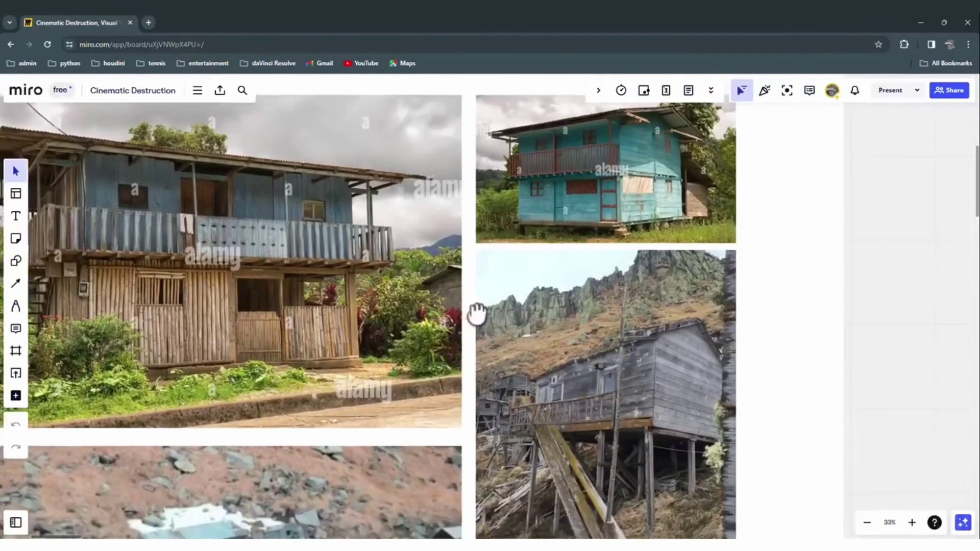Open the houdini bookmarks folder
The image size is (980, 551).
click(x=108, y=63)
